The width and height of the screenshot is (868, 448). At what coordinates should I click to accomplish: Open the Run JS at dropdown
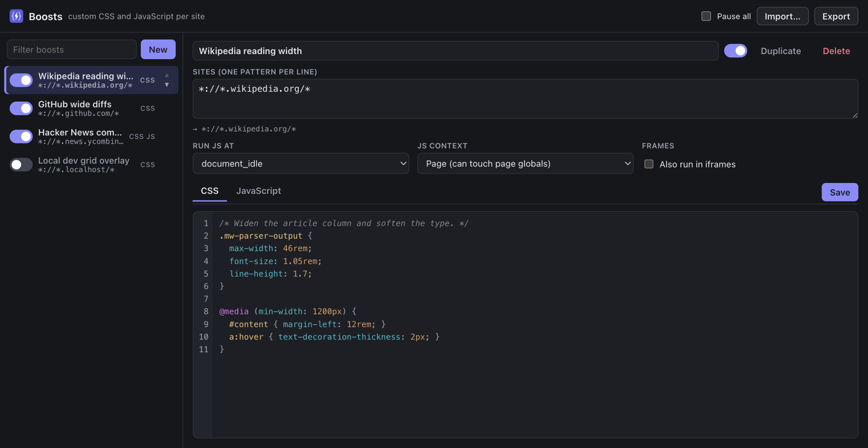point(301,163)
